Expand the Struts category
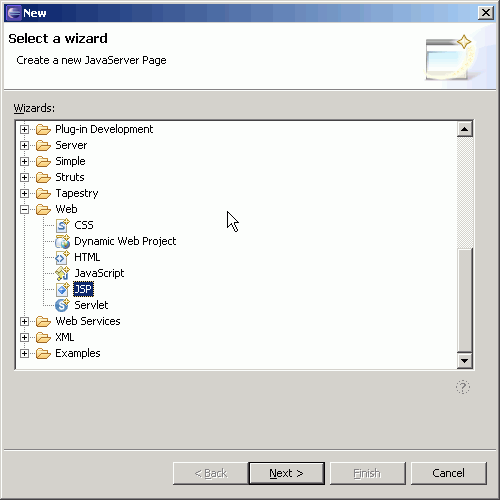Screen dimensions: 500x500 point(24,177)
